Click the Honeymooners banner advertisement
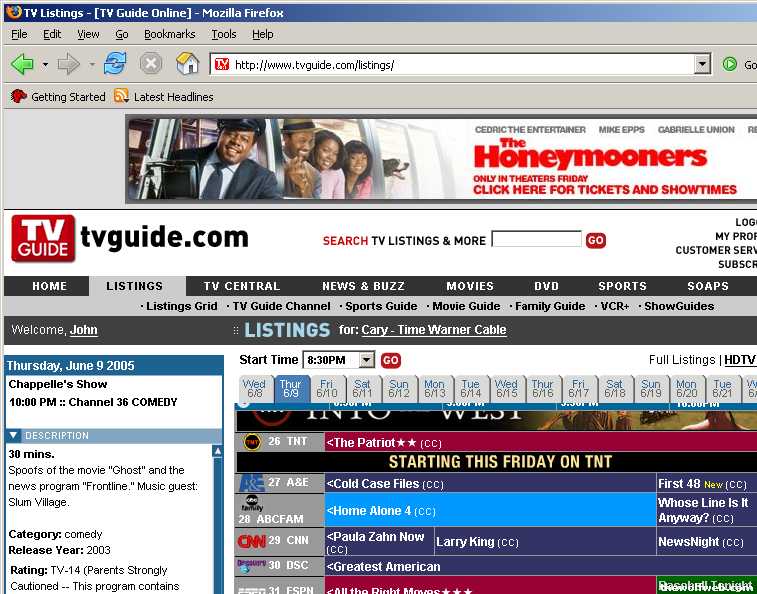Image resolution: width=757 pixels, height=594 pixels. point(440,158)
